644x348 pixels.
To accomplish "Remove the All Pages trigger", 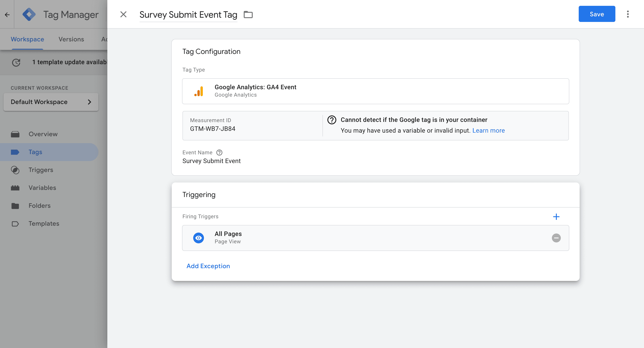I will point(556,238).
